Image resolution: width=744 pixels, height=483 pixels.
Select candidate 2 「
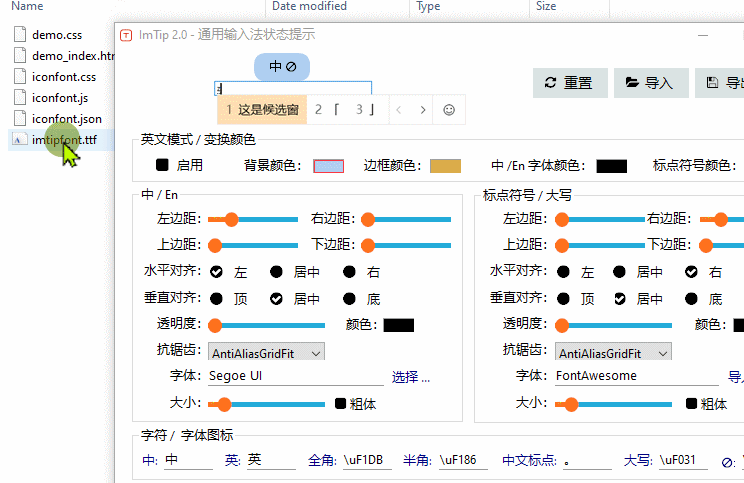328,110
